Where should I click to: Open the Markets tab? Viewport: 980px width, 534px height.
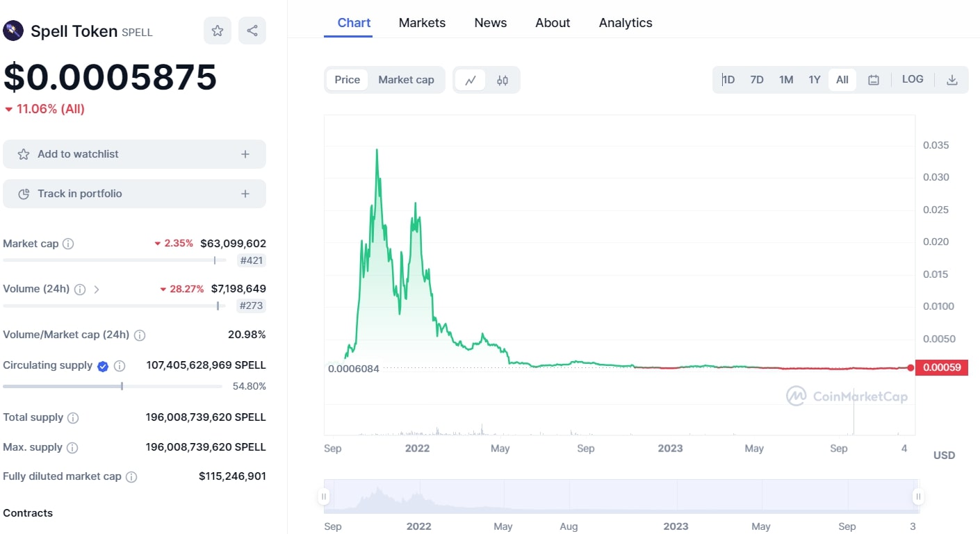tap(422, 23)
